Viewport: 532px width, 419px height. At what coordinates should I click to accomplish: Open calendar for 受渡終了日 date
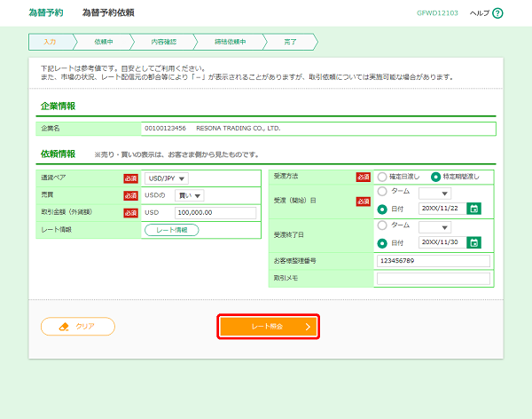coord(474,242)
